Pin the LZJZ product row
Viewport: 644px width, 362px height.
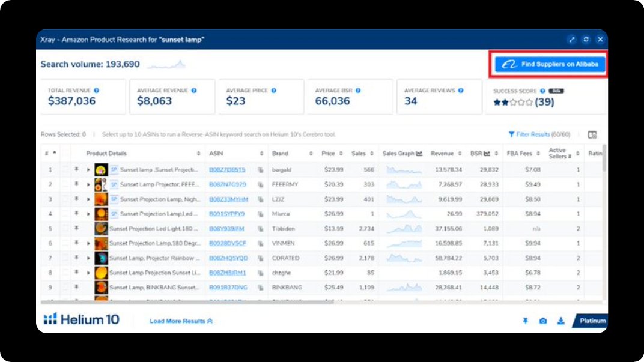click(x=76, y=199)
